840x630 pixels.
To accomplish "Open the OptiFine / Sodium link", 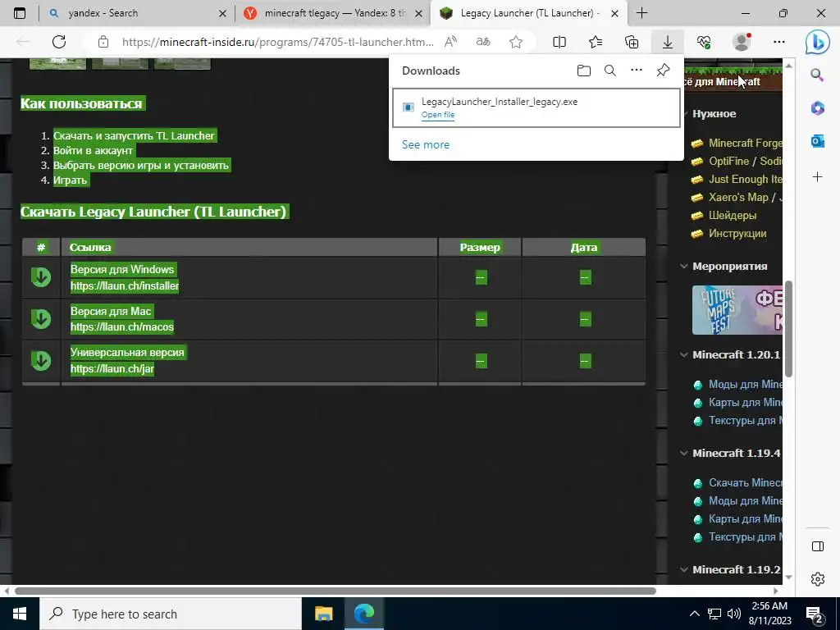I will (x=745, y=162).
